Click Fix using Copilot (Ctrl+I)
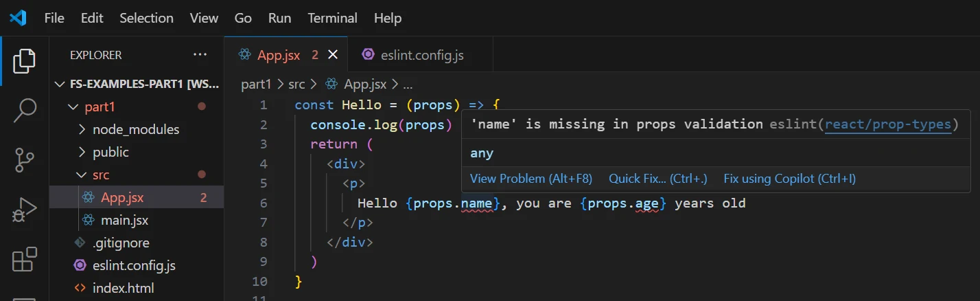Image resolution: width=980 pixels, height=301 pixels. (789, 179)
